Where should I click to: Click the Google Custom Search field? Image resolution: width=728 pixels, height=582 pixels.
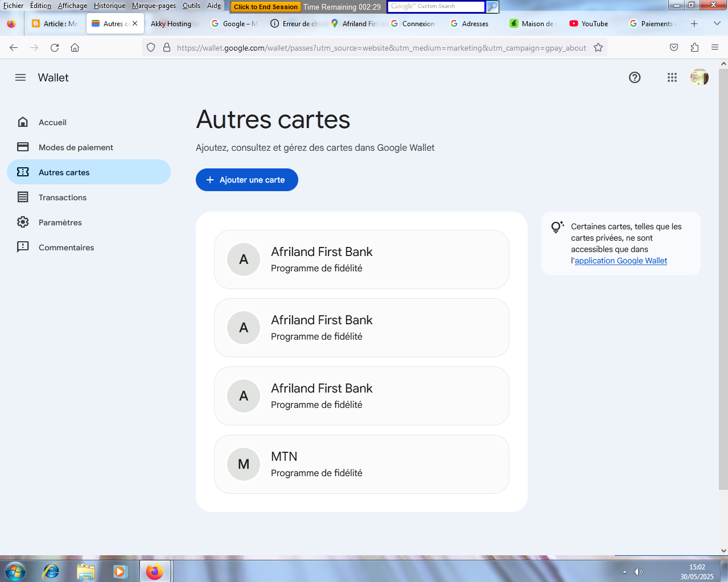click(436, 7)
